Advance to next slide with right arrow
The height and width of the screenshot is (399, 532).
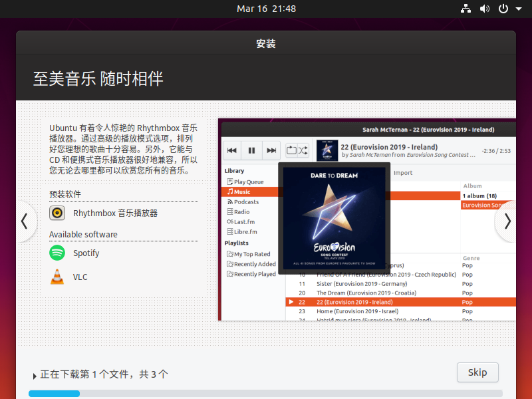[507, 221]
